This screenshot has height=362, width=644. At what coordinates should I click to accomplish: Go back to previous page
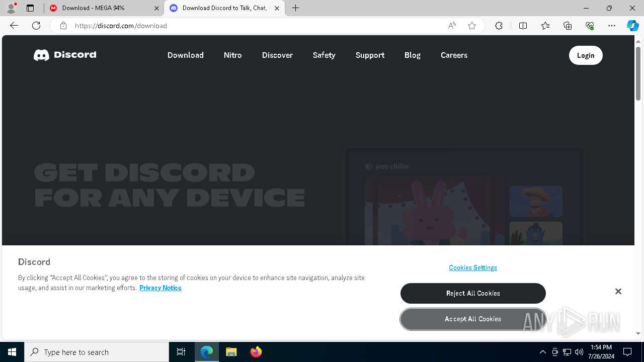click(14, 26)
